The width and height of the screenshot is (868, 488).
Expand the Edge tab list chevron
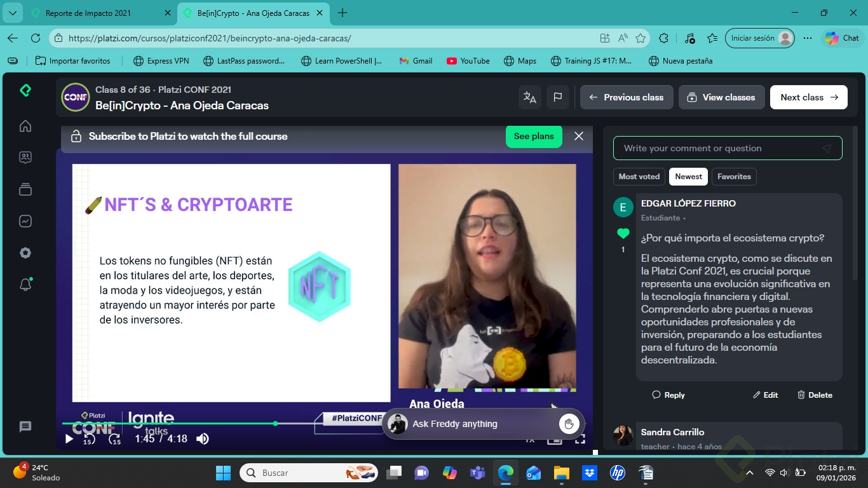[12, 13]
